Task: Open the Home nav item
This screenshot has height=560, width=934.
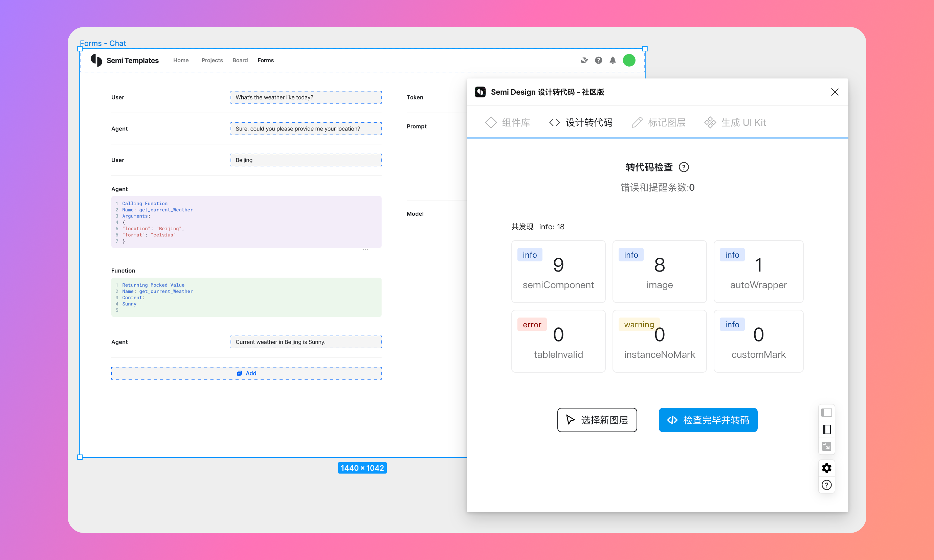Action: click(x=181, y=61)
